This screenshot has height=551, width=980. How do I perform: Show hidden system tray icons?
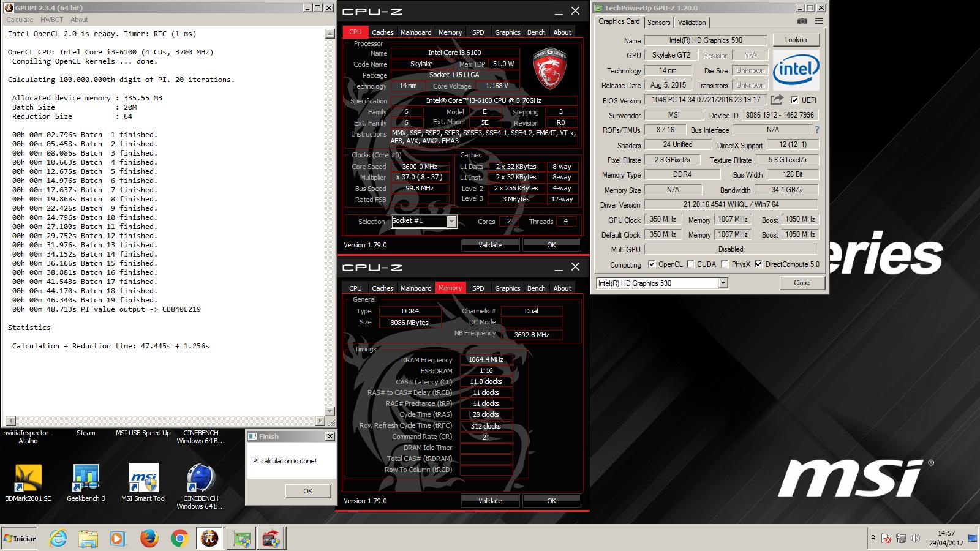tap(873, 538)
